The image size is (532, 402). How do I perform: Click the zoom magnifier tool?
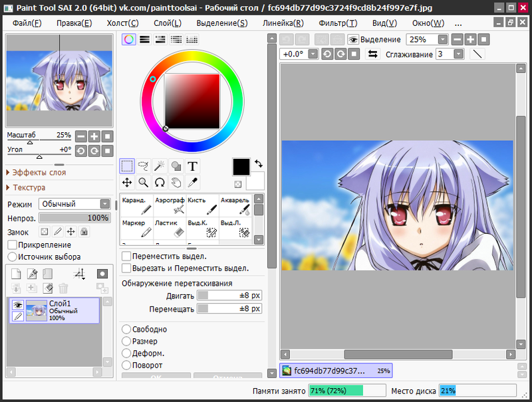point(143,182)
